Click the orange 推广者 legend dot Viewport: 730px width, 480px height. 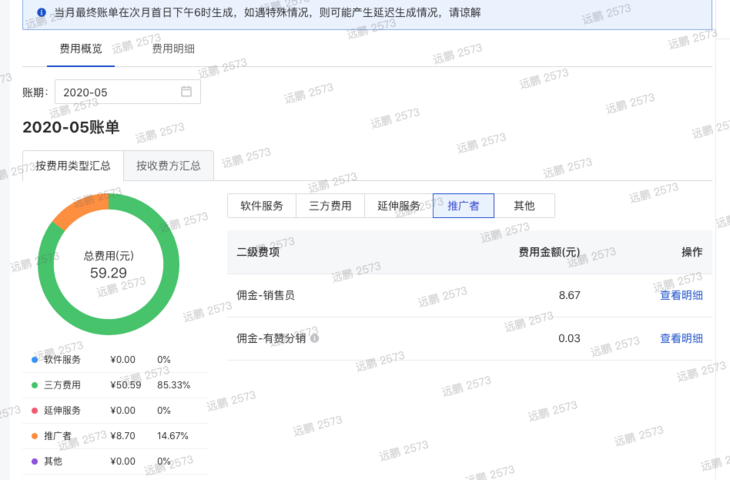click(x=34, y=436)
